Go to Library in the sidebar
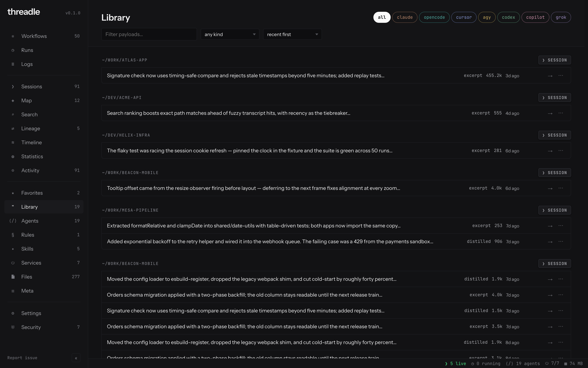This screenshot has height=368, width=588. pos(44,207)
